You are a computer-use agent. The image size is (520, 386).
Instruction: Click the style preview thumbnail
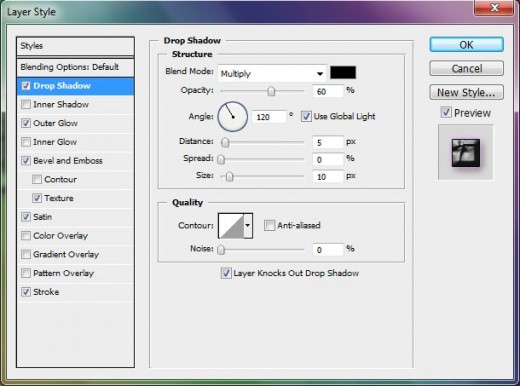pos(466,153)
